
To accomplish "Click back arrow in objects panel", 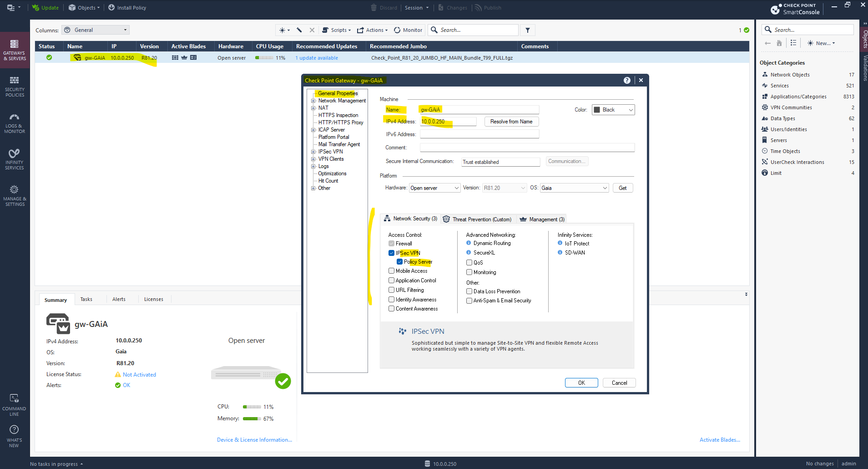I will tap(767, 43).
